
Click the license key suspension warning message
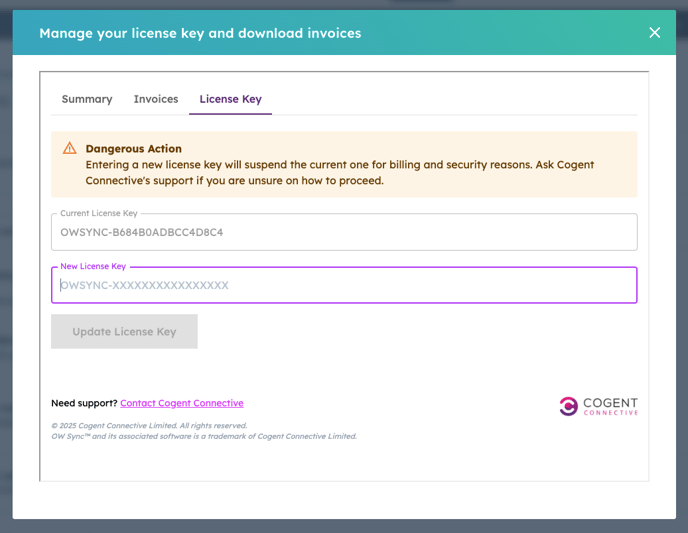click(340, 172)
